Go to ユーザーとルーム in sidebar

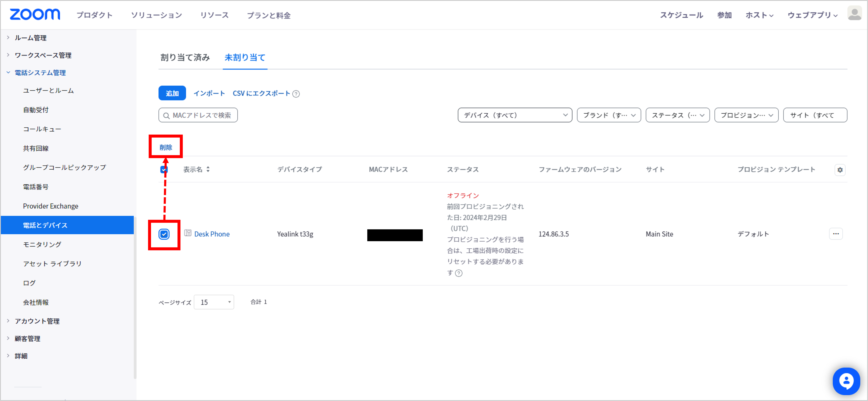pyautogui.click(x=48, y=90)
